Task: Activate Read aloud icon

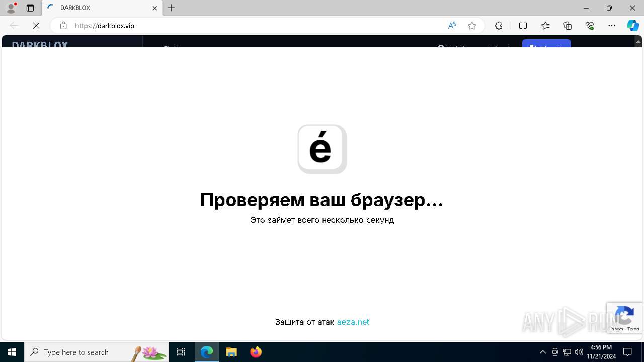Action: [452, 26]
